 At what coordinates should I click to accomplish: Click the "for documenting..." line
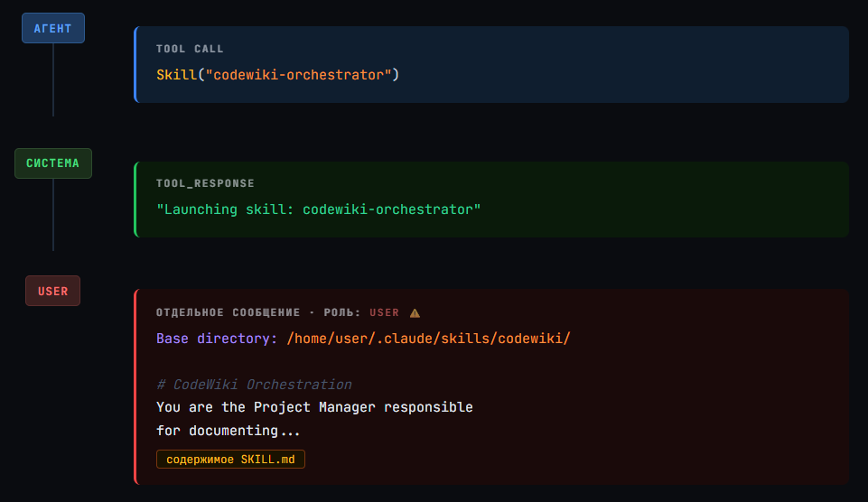click(x=228, y=431)
